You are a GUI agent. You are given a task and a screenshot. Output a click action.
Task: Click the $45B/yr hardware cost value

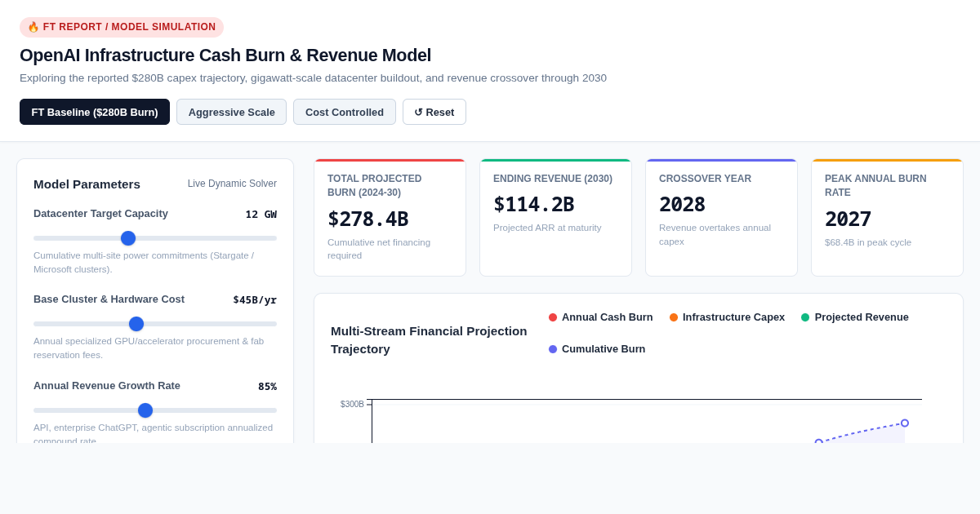pyautogui.click(x=255, y=300)
